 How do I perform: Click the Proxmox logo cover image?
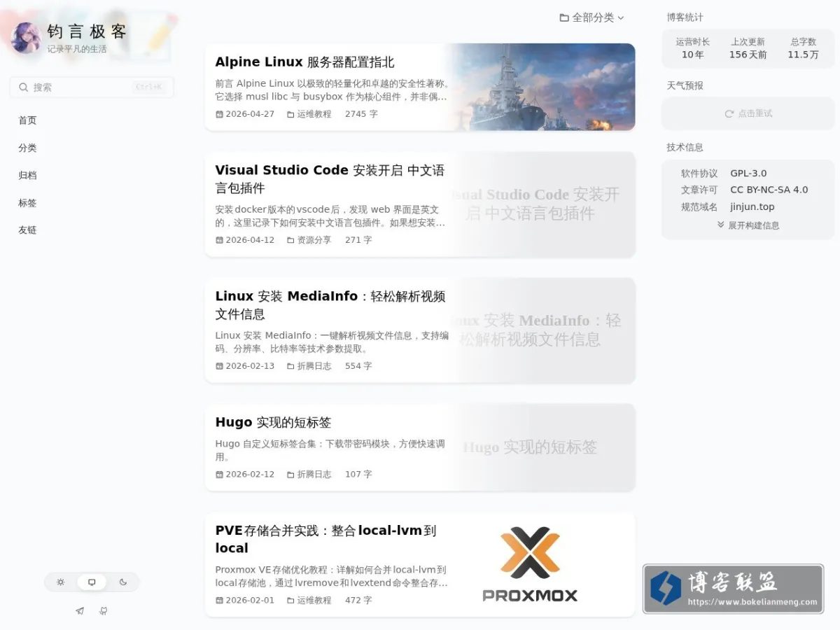(x=530, y=565)
